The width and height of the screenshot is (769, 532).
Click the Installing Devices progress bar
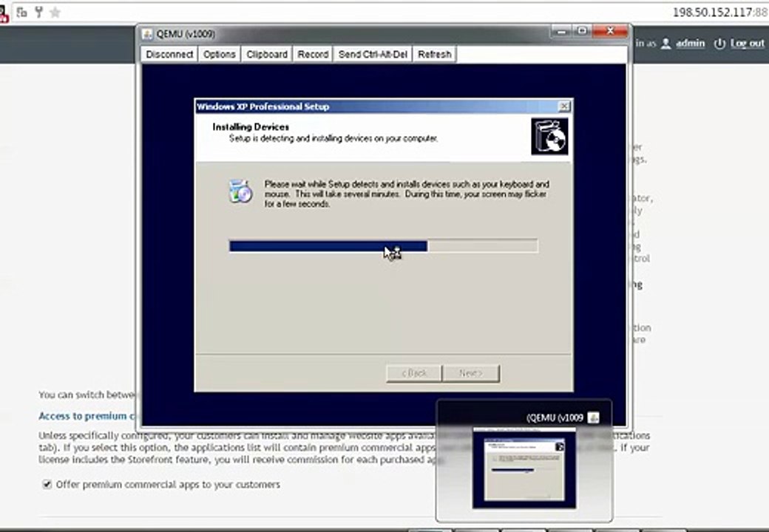384,246
